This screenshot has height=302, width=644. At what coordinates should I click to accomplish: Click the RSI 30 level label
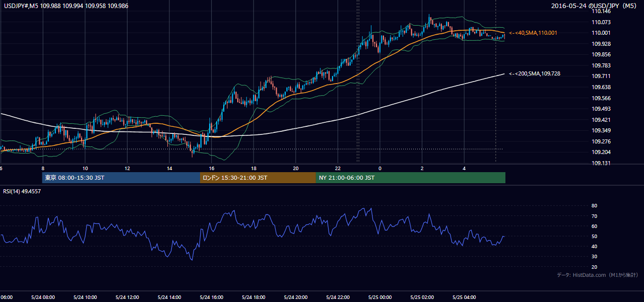[x=594, y=257]
